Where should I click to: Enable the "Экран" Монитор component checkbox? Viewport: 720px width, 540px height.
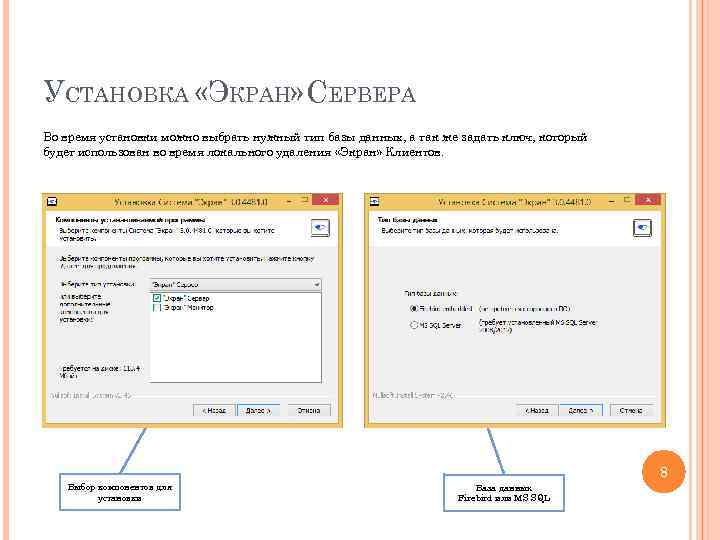(x=157, y=307)
